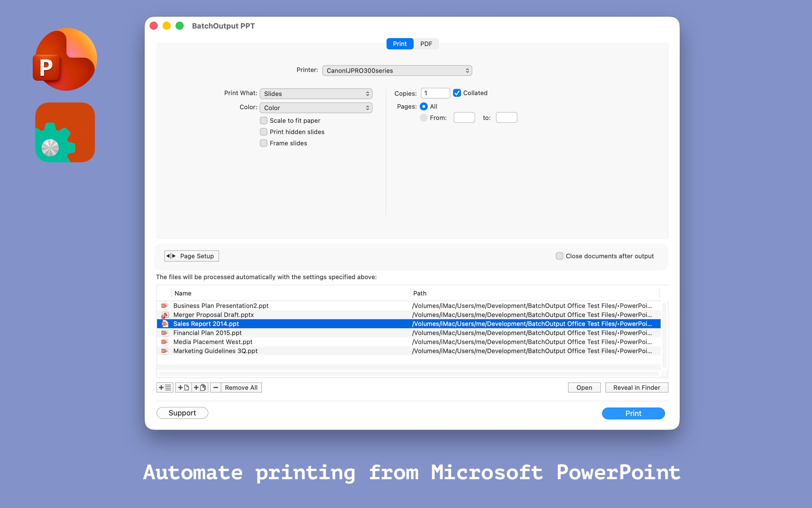The image size is (812, 508).
Task: Click the file list horizontal scrollbar
Action: [x=409, y=374]
